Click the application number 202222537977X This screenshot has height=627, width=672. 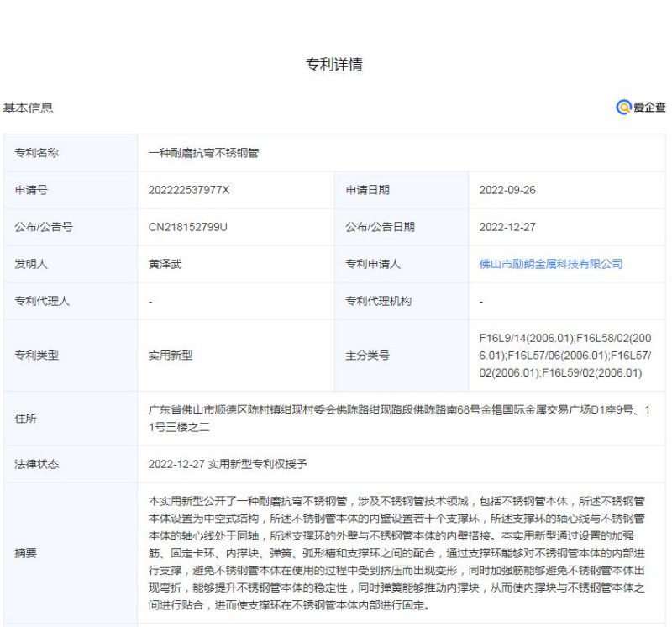point(189,190)
